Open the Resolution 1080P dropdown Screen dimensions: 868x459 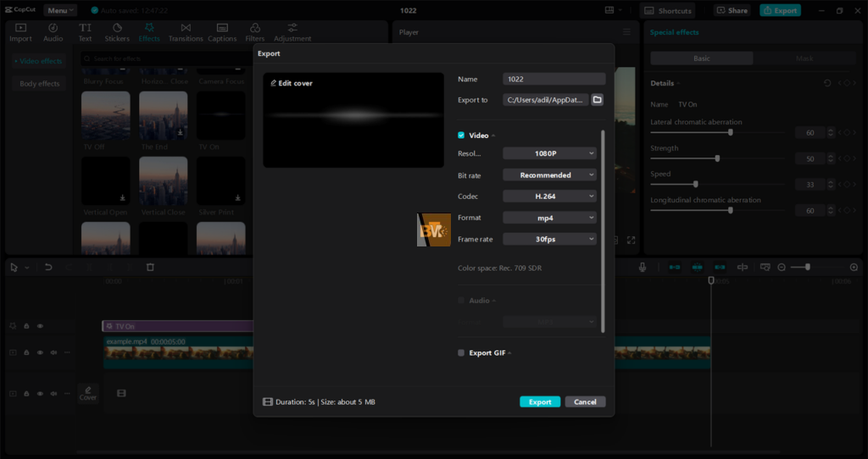point(549,153)
